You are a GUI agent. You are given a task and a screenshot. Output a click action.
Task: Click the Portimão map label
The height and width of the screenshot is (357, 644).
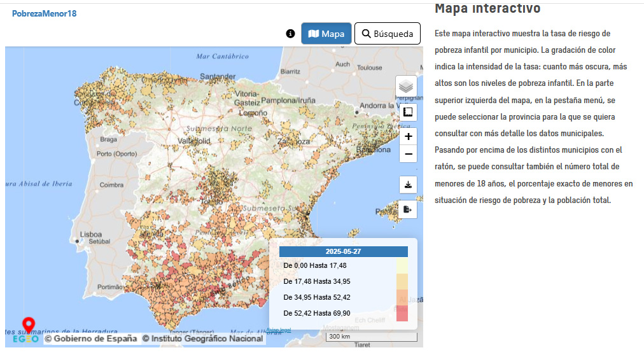click(x=110, y=287)
